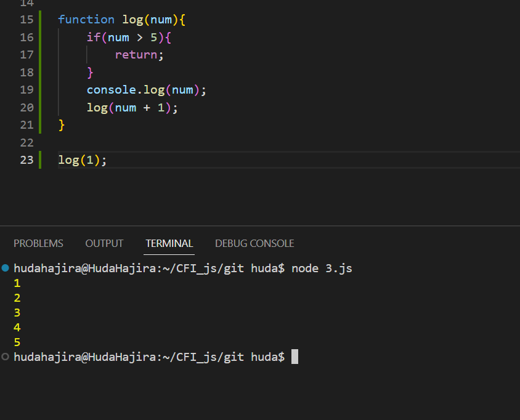520x420 pixels.
Task: Click the green change bar beside line 15
Action: pyautogui.click(x=39, y=19)
